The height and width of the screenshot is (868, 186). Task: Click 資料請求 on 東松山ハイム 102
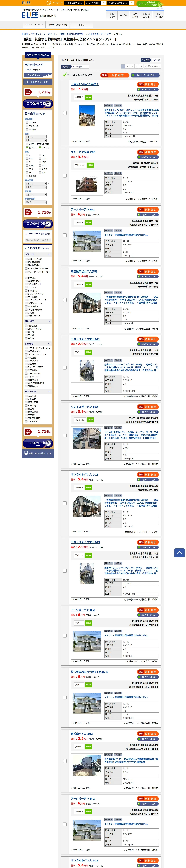click(148, 734)
